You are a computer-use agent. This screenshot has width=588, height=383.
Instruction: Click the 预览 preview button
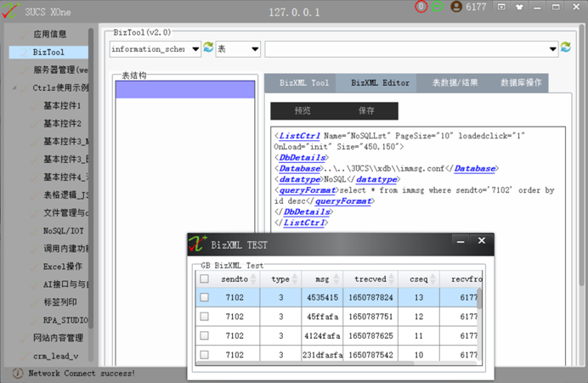(302, 111)
